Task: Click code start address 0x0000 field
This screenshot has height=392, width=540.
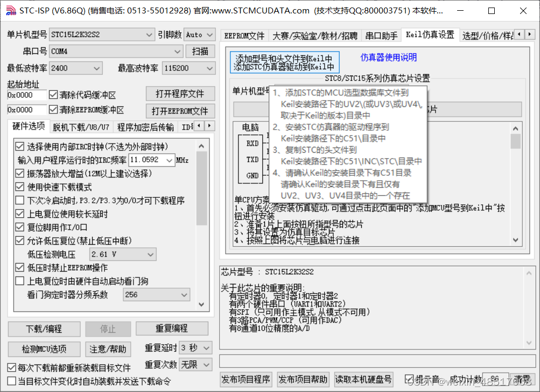Action: point(27,95)
